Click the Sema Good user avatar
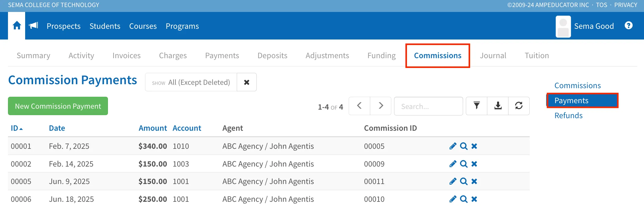This screenshot has height=218, width=644. coord(563,27)
